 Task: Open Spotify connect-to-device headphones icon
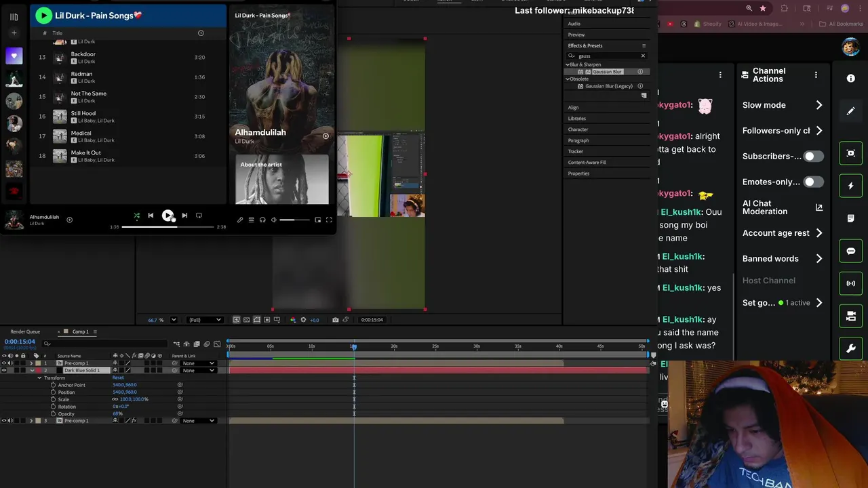tap(262, 220)
